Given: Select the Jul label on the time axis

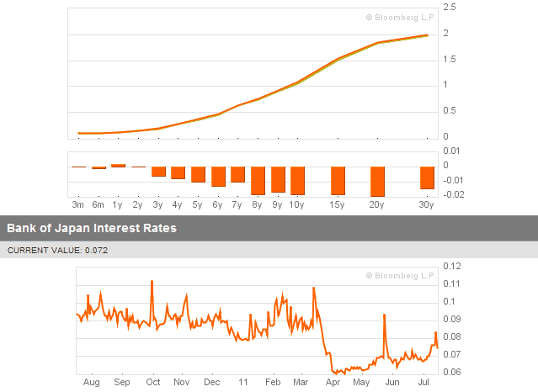Looking at the screenshot, I should coord(423,381).
